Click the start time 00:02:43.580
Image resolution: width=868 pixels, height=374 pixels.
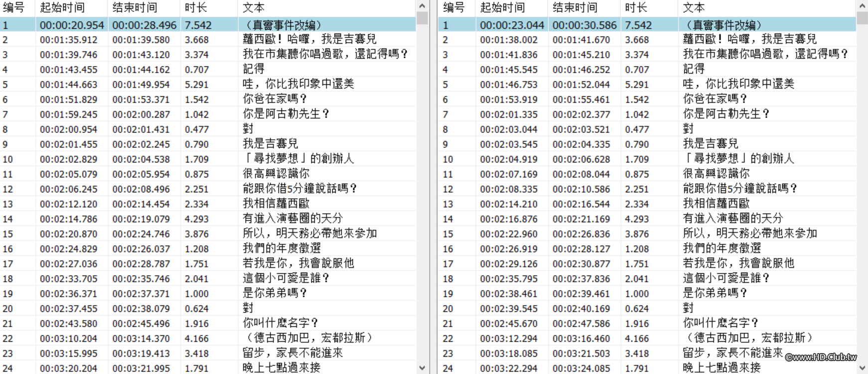click(69, 324)
